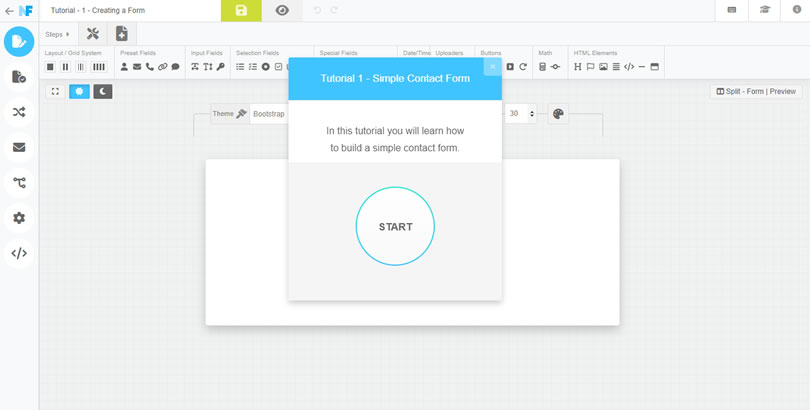Click the START circle button
Screen dimensions: 810x410
395,226
